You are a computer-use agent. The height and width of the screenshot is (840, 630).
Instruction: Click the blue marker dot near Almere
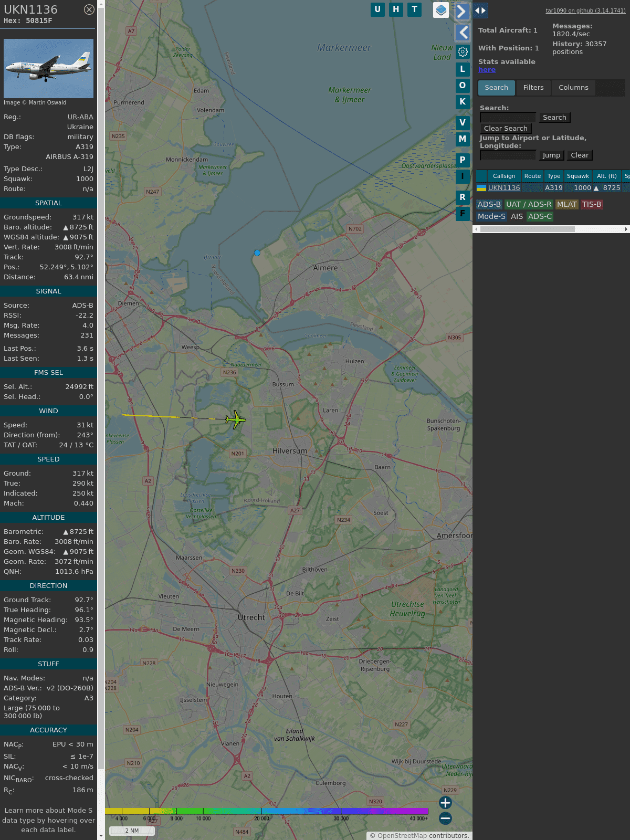pyautogui.click(x=257, y=253)
